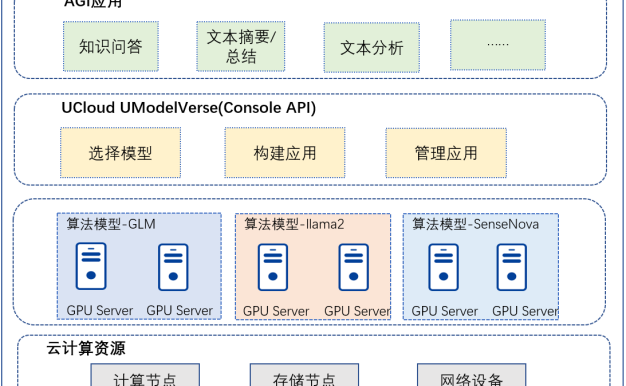Click the right server icon under 算法模型-SenseNova
626x386 pixels.
tap(512, 267)
